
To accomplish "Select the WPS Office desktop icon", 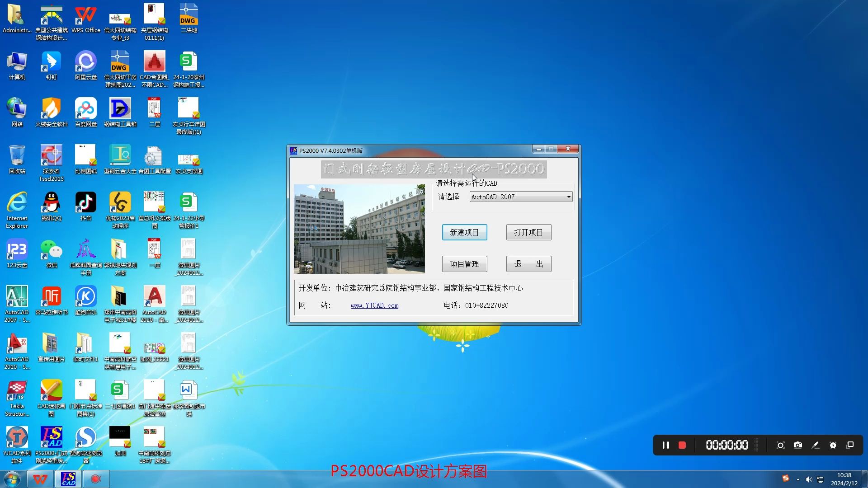I will pyautogui.click(x=86, y=19).
